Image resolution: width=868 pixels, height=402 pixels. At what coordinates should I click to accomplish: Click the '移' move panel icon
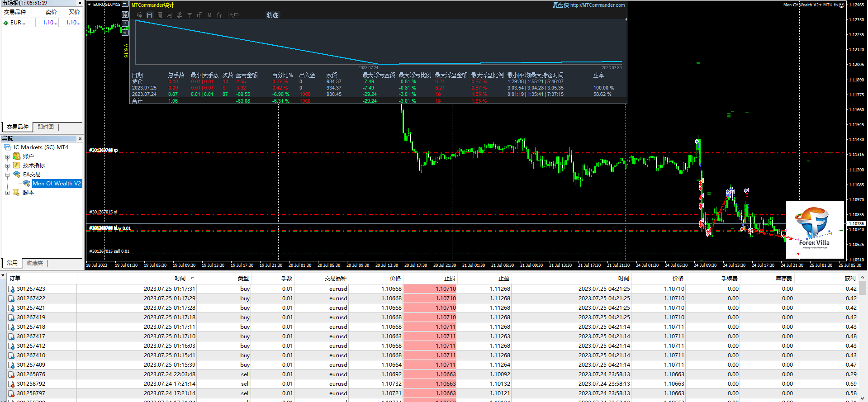pyautogui.click(x=125, y=14)
